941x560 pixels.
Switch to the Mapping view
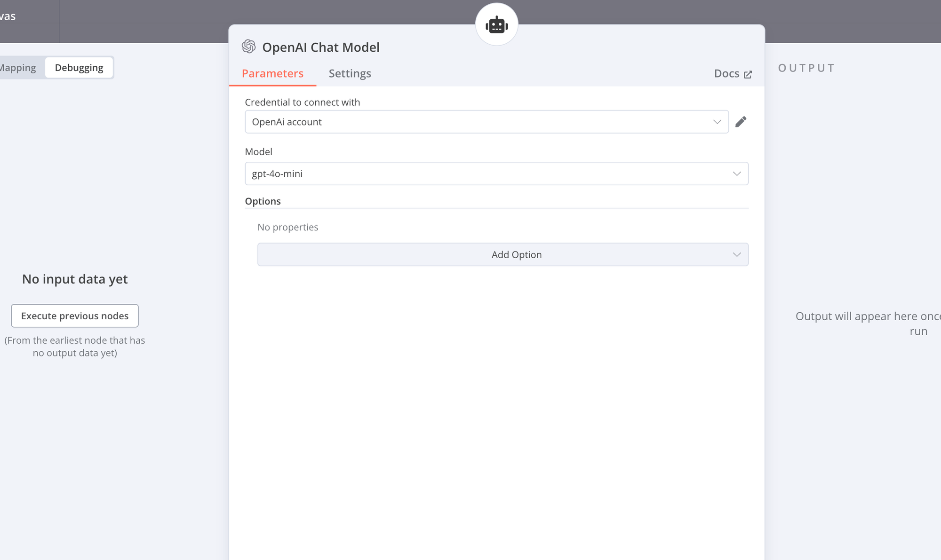click(x=18, y=67)
